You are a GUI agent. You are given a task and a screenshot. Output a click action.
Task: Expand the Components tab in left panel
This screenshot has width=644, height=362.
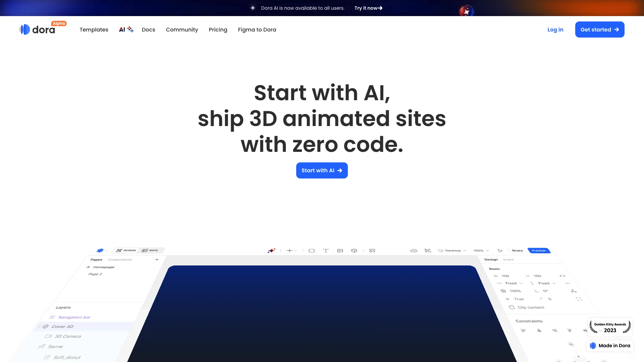click(120, 259)
